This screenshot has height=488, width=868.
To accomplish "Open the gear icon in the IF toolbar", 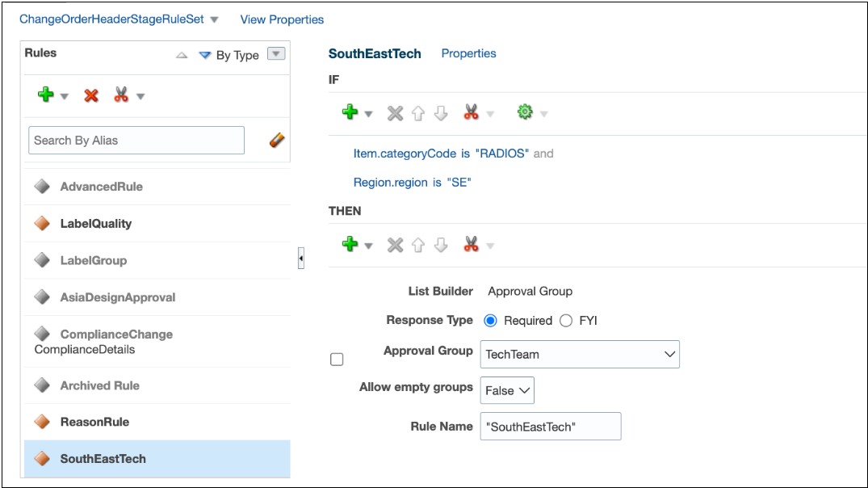I will coord(526,112).
